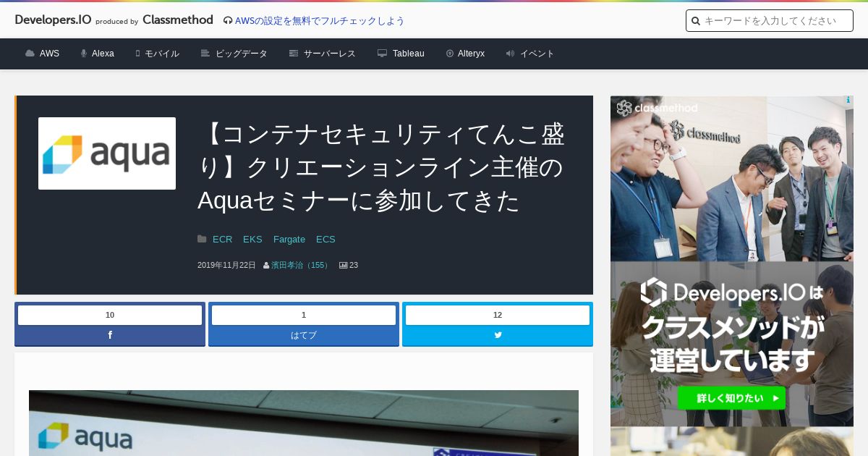Click the article title about the Aqua seminar
The image size is (868, 456).
click(381, 167)
